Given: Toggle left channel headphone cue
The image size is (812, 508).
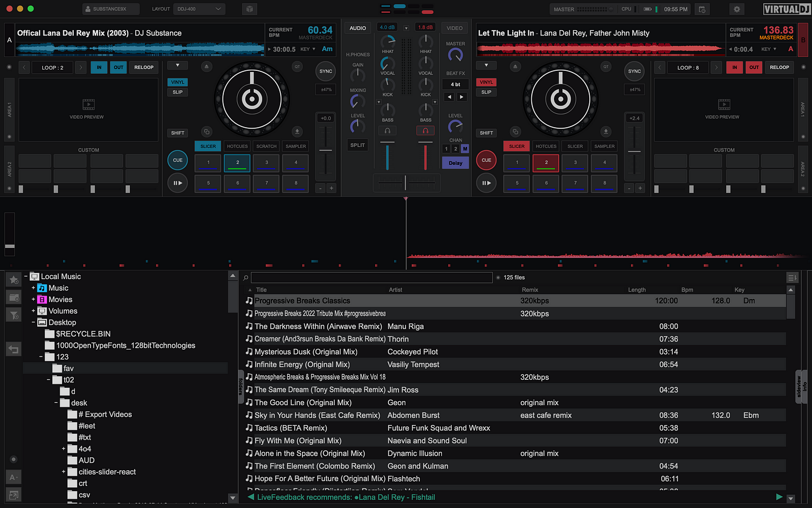Looking at the screenshot, I should (x=387, y=131).
